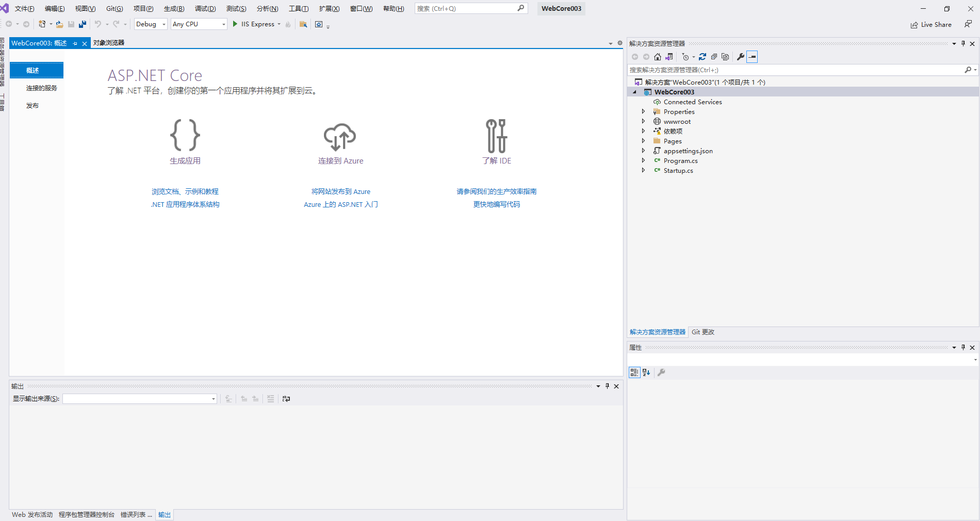Click the Solution Explorer Refresh/Sync icon

pyautogui.click(x=703, y=57)
